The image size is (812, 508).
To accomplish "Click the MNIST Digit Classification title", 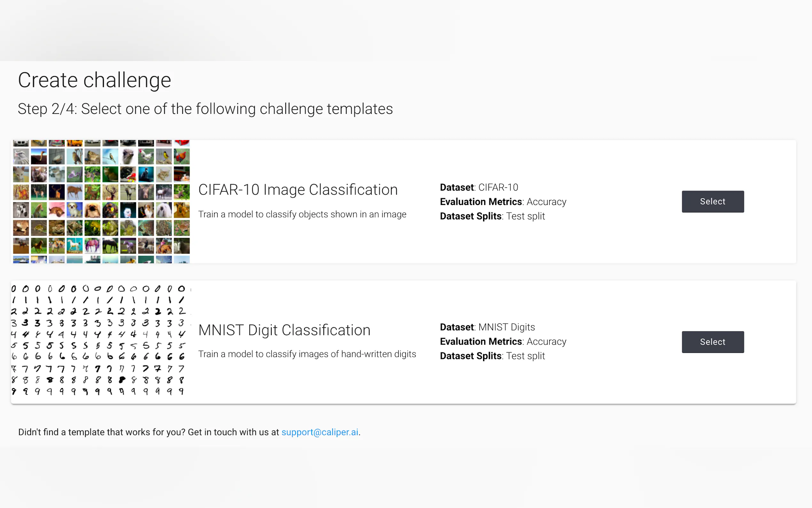I will [x=284, y=330].
